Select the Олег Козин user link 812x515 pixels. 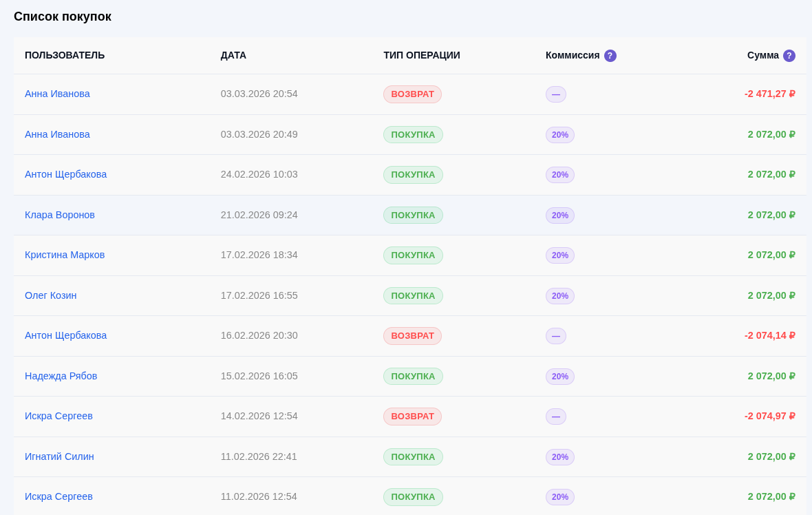[51, 295]
